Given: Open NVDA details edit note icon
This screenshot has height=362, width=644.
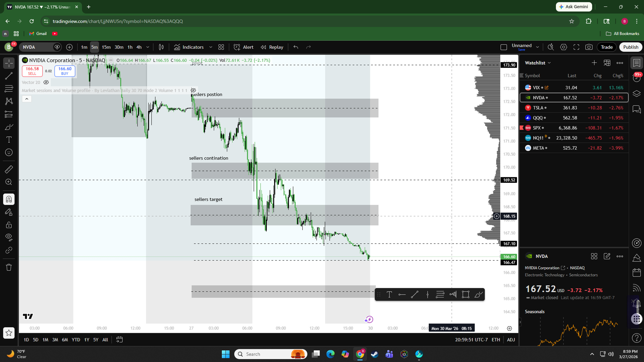Looking at the screenshot, I should 607,256.
